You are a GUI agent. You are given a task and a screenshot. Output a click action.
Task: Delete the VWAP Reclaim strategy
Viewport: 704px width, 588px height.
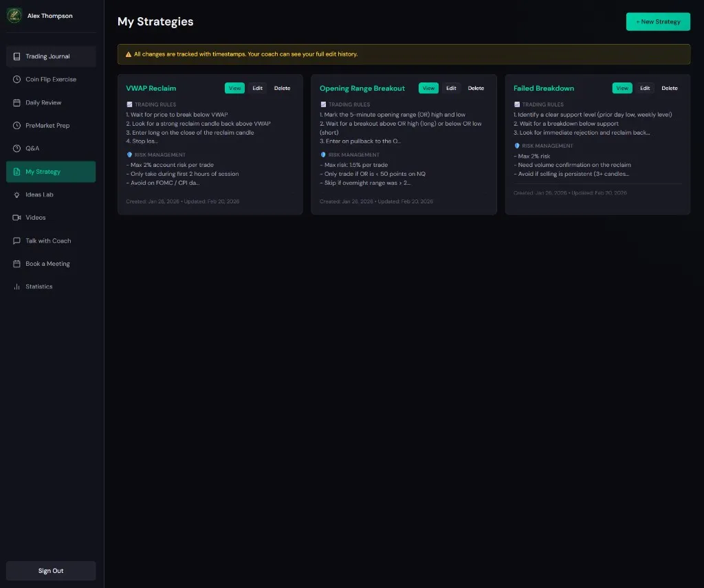tap(282, 88)
